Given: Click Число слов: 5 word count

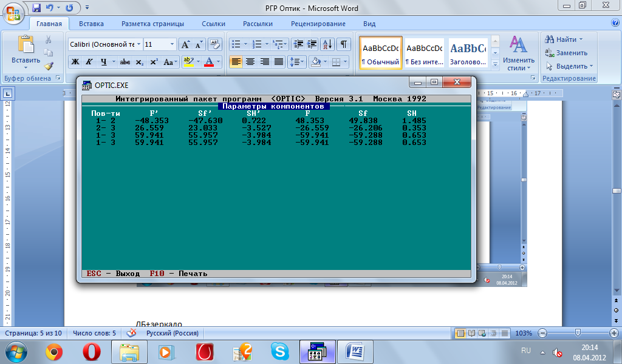Looking at the screenshot, I should (x=94, y=333).
